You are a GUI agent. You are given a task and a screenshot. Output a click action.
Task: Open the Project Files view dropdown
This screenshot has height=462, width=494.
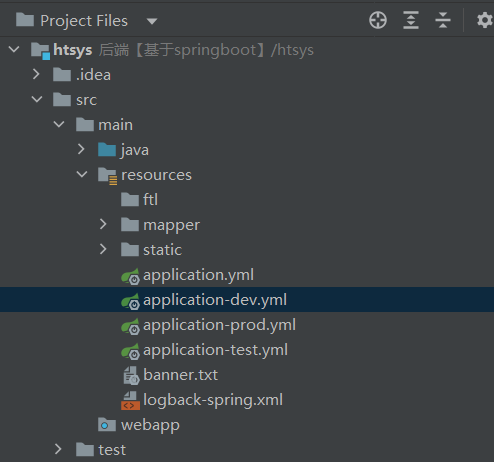tap(152, 21)
